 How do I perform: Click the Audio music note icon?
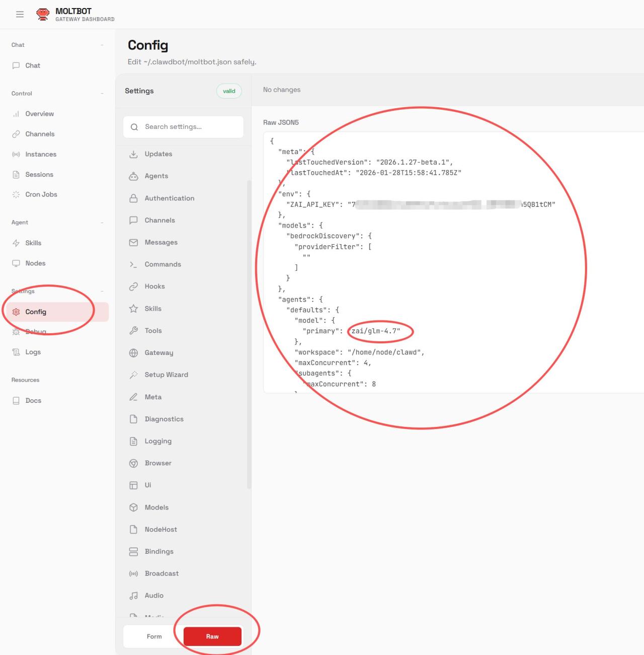point(133,596)
